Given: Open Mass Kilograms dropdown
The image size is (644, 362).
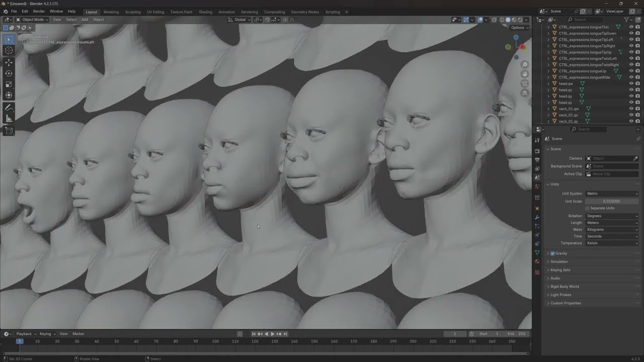Looking at the screenshot, I should [612, 230].
